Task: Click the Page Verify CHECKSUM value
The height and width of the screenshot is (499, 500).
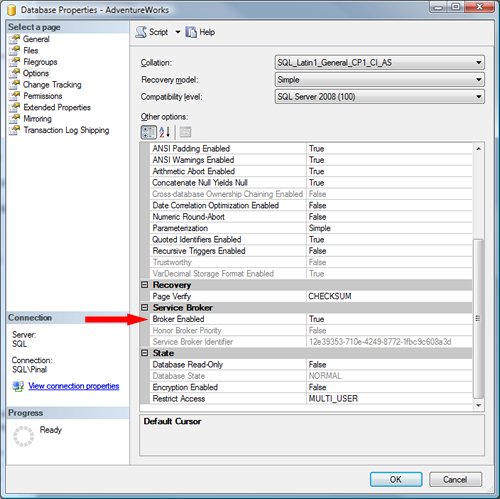Action: (330, 296)
